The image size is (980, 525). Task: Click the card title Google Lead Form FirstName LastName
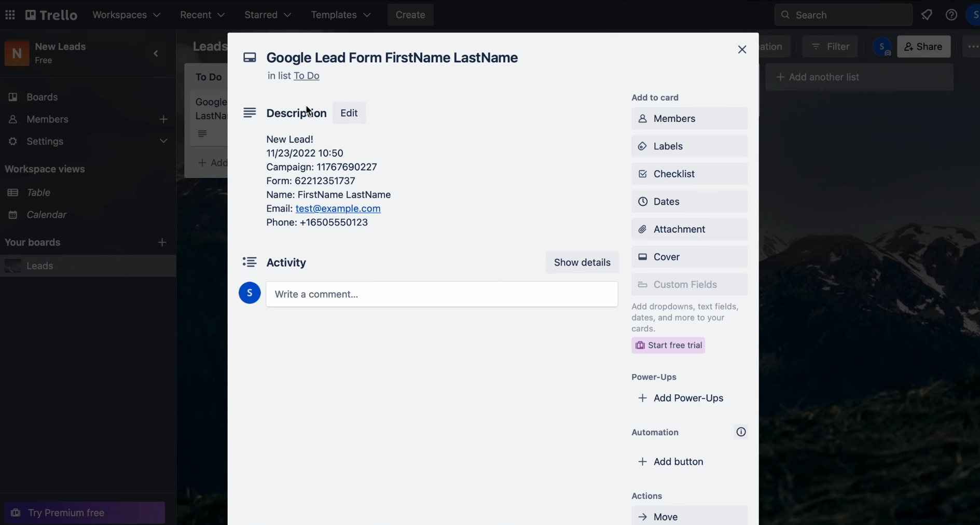pos(392,58)
